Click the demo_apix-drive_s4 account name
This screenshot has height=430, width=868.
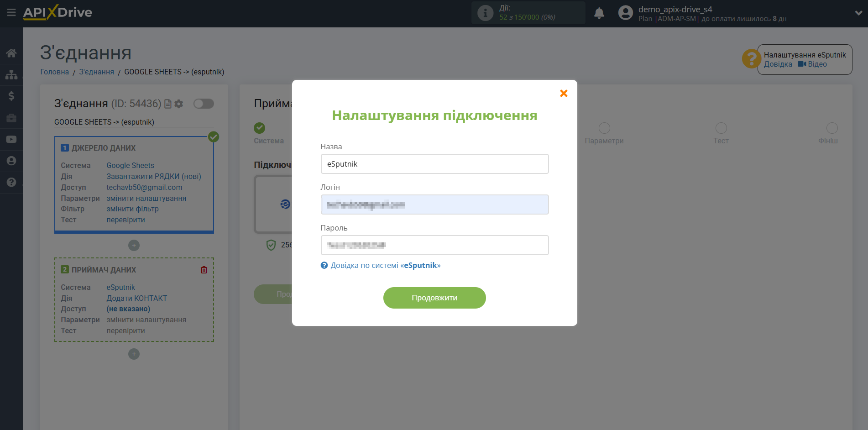pyautogui.click(x=675, y=9)
